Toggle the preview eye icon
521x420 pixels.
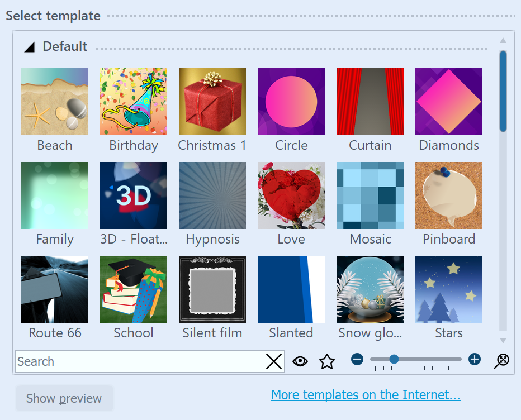[300, 361]
